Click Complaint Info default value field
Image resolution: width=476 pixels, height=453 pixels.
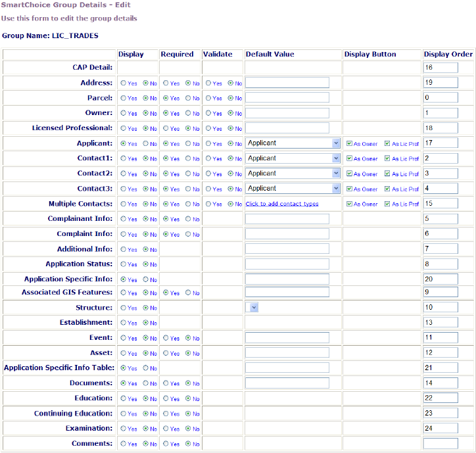pos(287,234)
